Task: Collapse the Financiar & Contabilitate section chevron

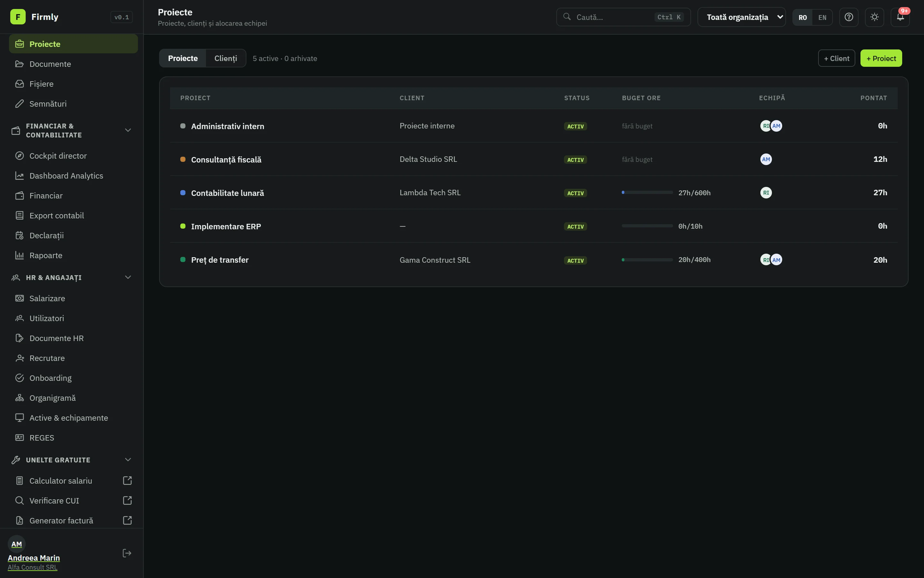Action: click(x=128, y=130)
